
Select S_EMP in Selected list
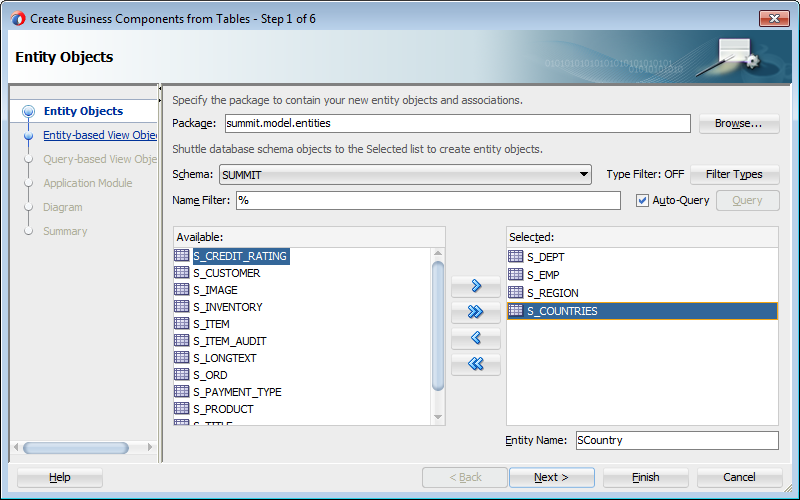pyautogui.click(x=543, y=275)
